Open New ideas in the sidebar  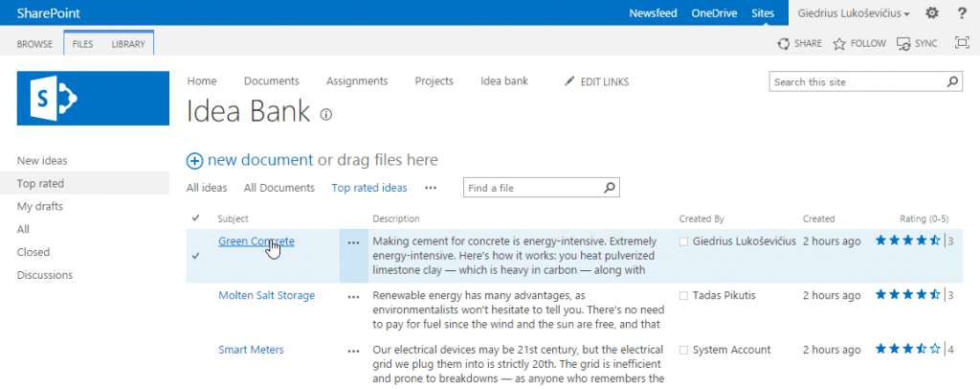pyautogui.click(x=42, y=161)
